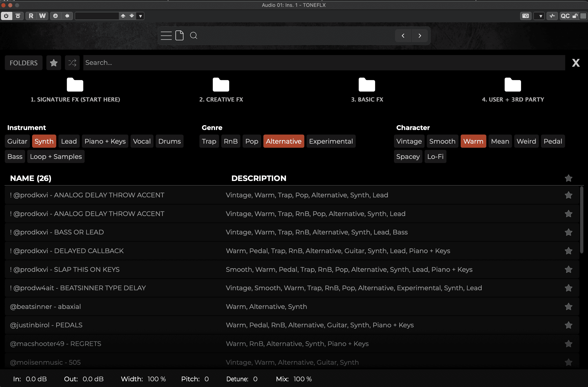Open the 3. BASIC FX folder

tap(367, 90)
